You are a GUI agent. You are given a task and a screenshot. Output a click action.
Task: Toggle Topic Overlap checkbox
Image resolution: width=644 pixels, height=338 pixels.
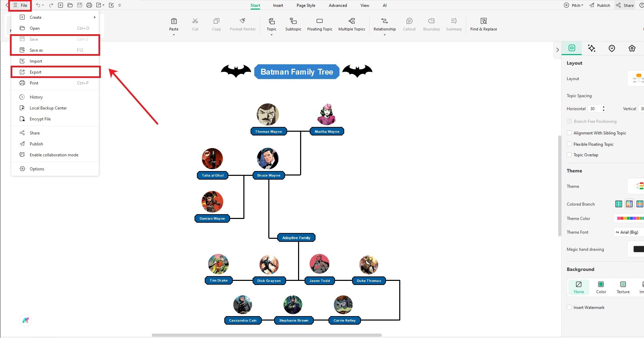pyautogui.click(x=569, y=155)
